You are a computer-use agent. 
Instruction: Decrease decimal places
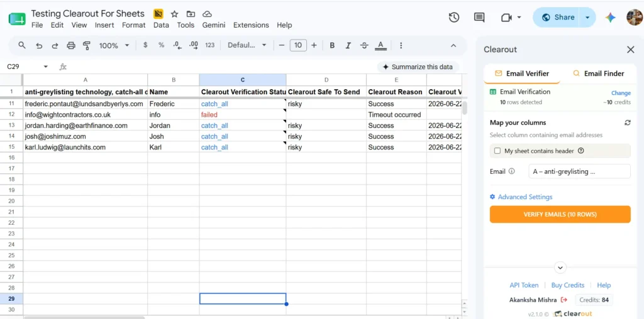pos(177,45)
